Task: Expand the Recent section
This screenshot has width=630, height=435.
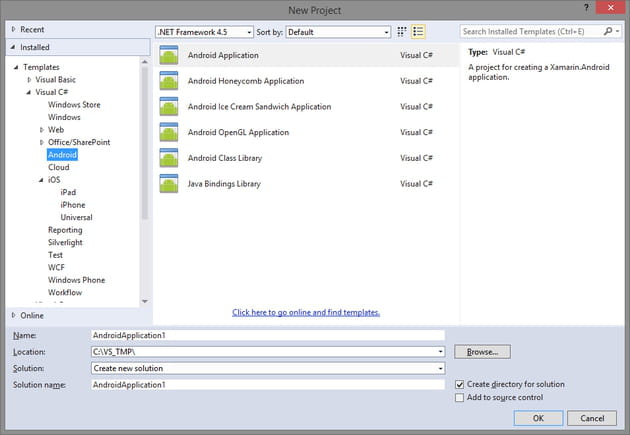Action: [13, 29]
